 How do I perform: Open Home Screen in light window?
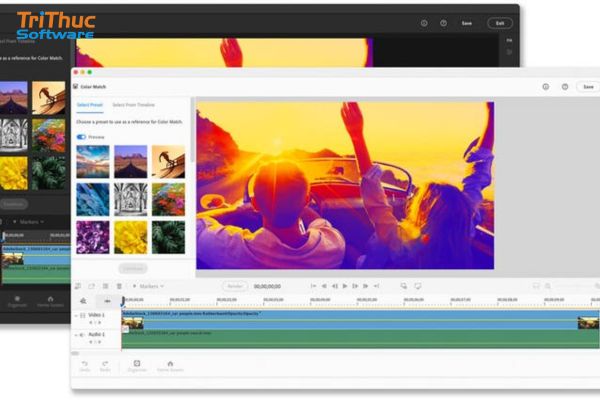(x=170, y=366)
